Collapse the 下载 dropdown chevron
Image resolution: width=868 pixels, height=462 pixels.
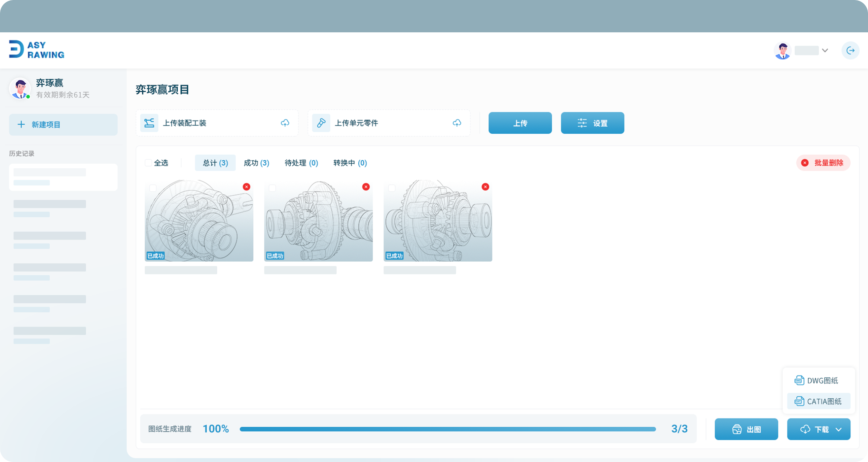point(839,429)
